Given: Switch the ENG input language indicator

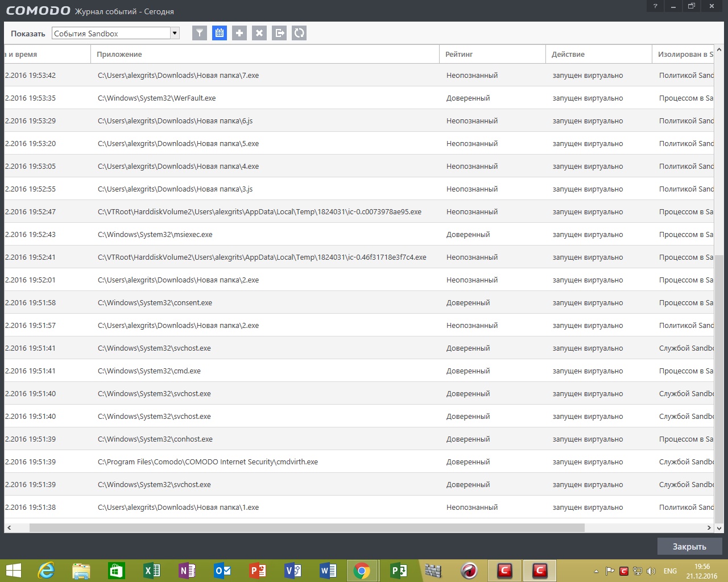Looking at the screenshot, I should 671,571.
